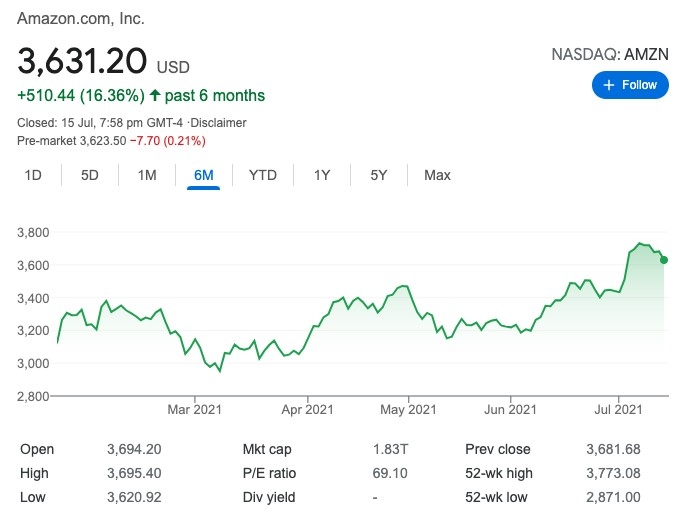Switch chart to 5Y range
Viewport: 688px width, 523px height.
[379, 175]
